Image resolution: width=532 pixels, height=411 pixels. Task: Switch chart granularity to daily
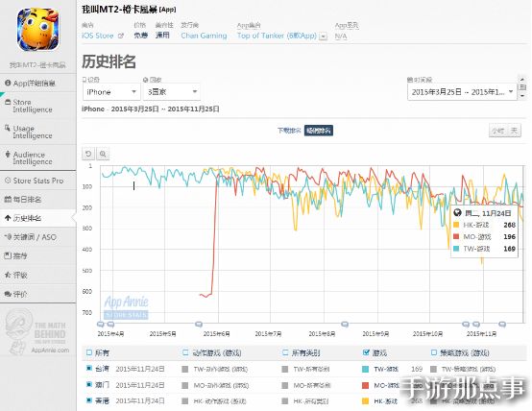pos(514,131)
